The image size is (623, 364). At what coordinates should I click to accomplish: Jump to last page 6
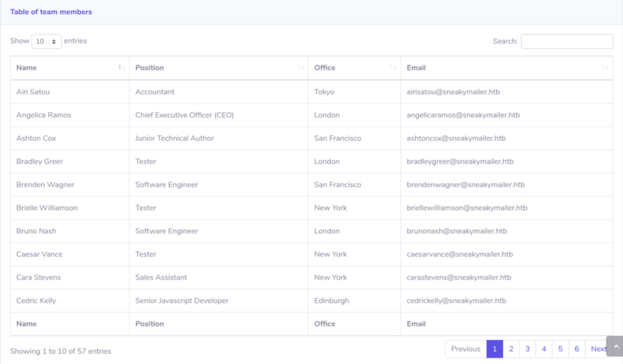(576, 349)
